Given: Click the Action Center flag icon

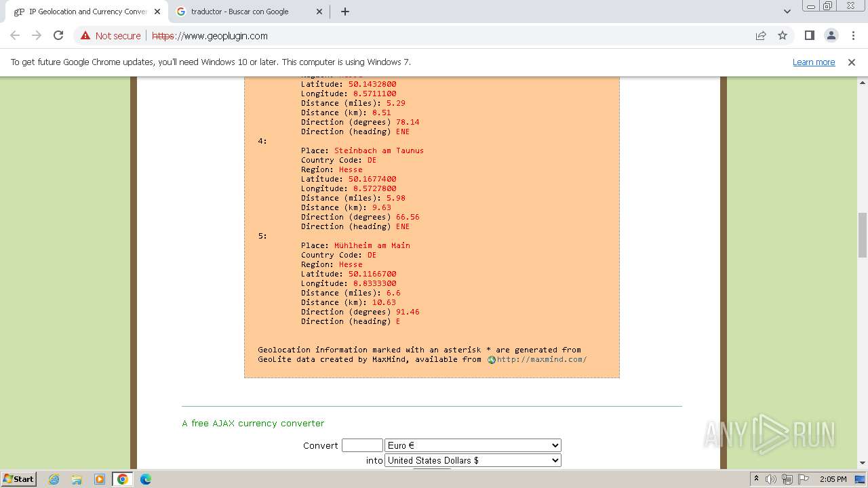Looking at the screenshot, I should pyautogui.click(x=804, y=479).
